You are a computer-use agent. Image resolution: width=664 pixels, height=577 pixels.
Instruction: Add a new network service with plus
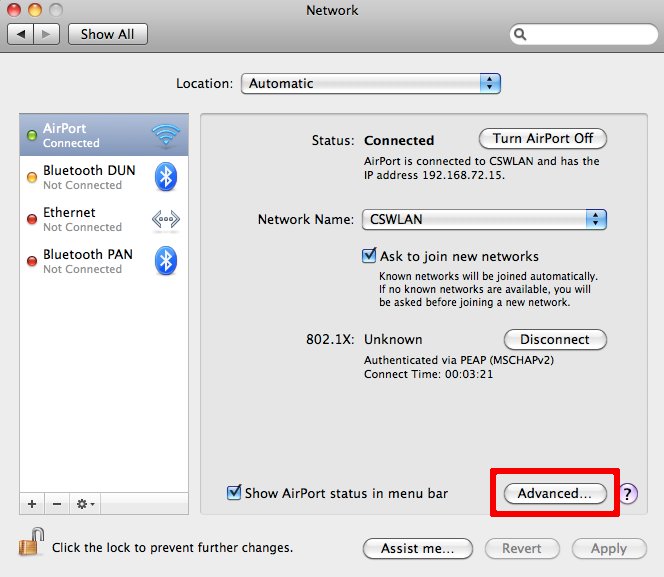point(32,504)
